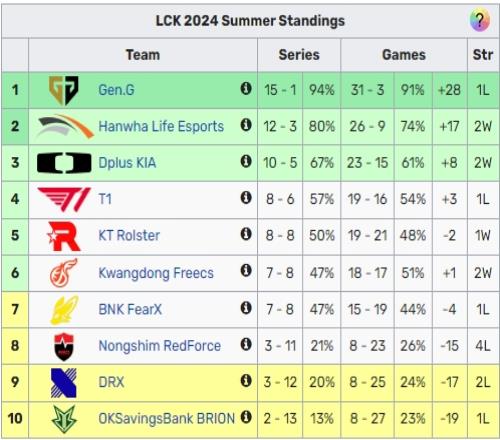Open the Hanwha Life Esports link
The width and height of the screenshot is (500, 440).
point(161,126)
